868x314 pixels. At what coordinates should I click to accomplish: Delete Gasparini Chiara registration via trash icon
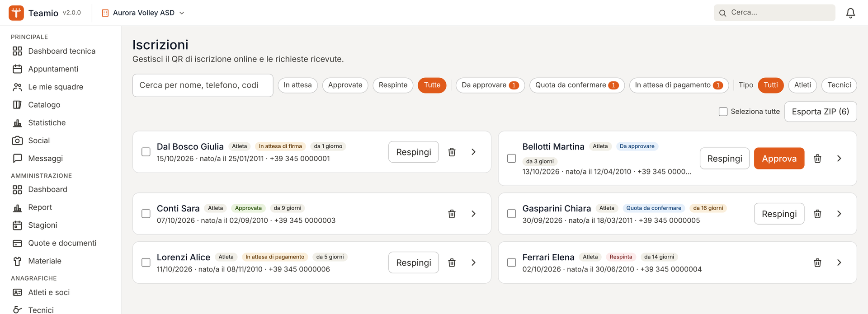click(x=817, y=214)
